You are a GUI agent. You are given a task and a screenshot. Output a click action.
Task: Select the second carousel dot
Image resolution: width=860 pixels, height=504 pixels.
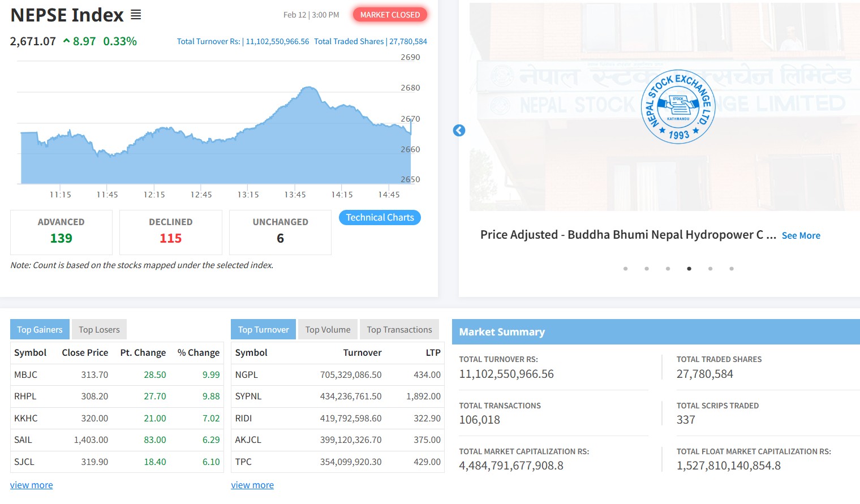pyautogui.click(x=647, y=269)
